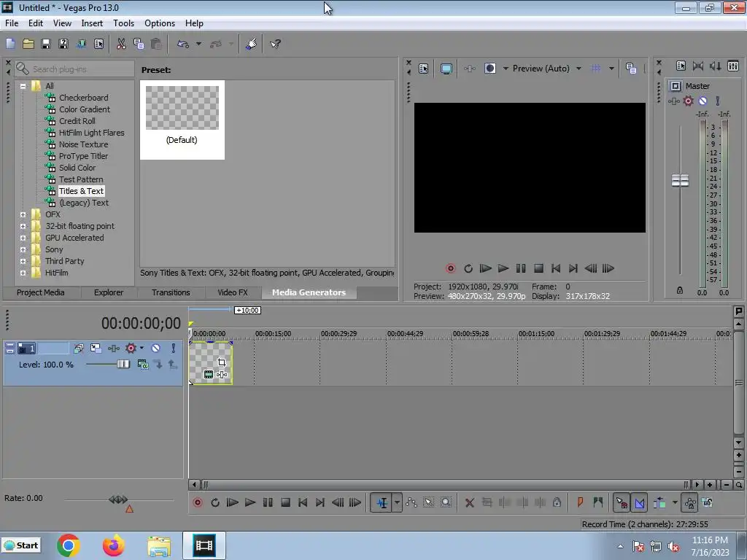Click the Play button under the preview
This screenshot has width=747, height=560.
coord(503,268)
